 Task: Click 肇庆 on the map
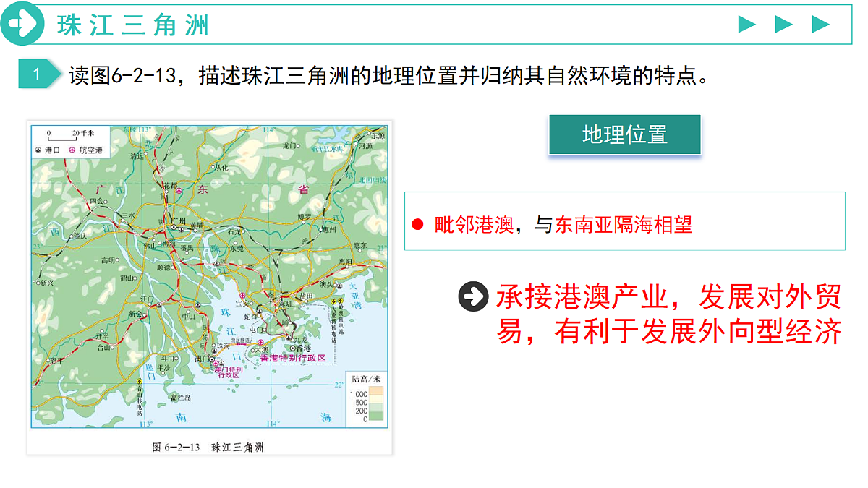80,236
